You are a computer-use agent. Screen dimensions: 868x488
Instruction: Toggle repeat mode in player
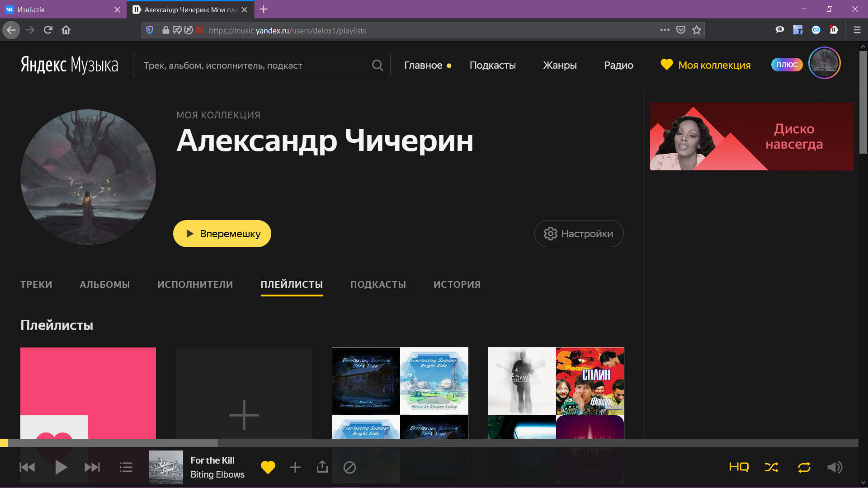pos(804,467)
